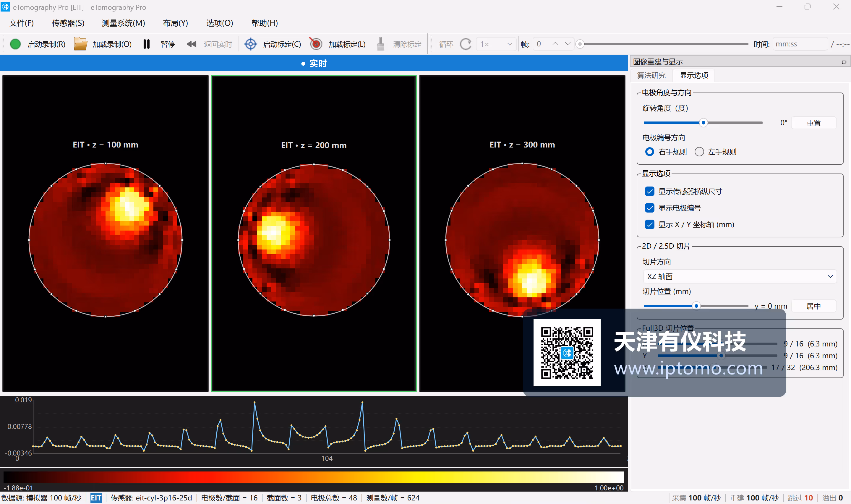Click the slice position slider handle
Image resolution: width=851 pixels, height=504 pixels.
click(696, 306)
